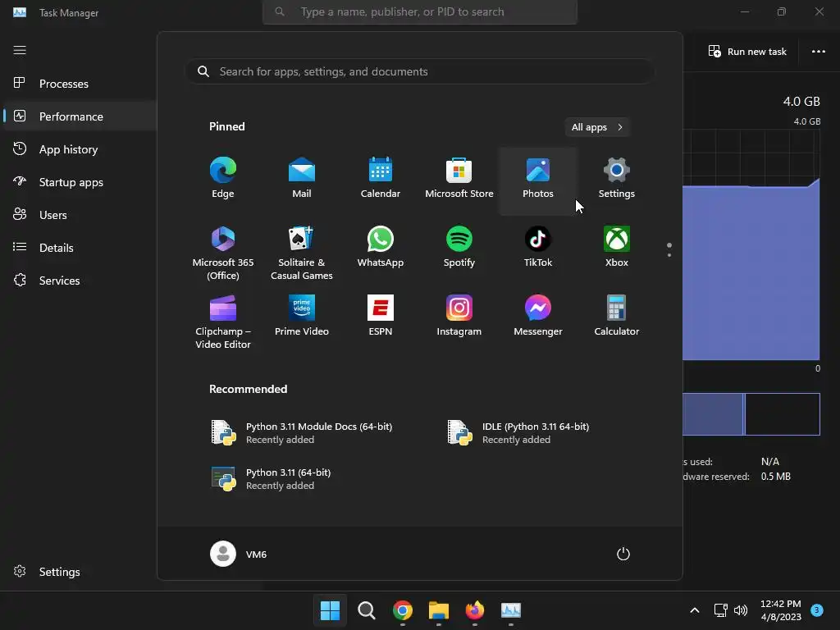This screenshot has height=630, width=840.
Task: Open Task Manager Settings at sidebar bottom
Action: pos(80,572)
